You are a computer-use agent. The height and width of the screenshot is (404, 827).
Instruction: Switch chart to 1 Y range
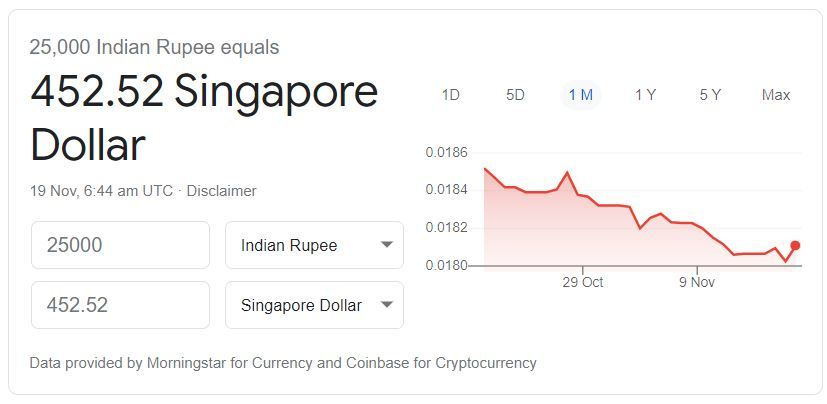click(x=645, y=95)
